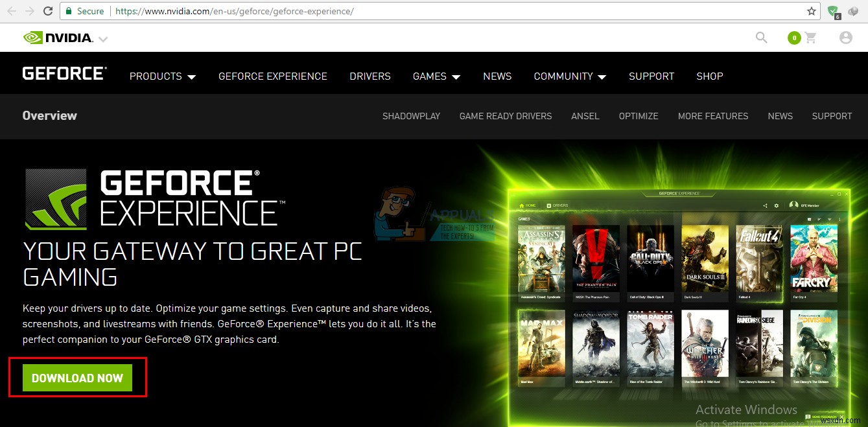
Task: Click the Shadow of Mordor cover
Action: pyautogui.click(x=596, y=345)
